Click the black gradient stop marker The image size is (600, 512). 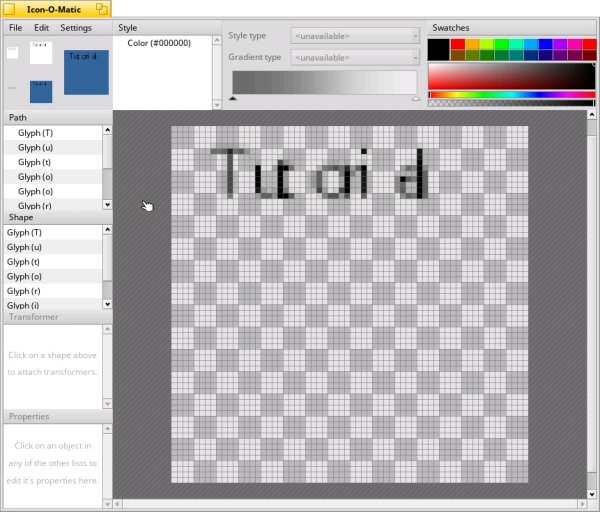click(233, 99)
